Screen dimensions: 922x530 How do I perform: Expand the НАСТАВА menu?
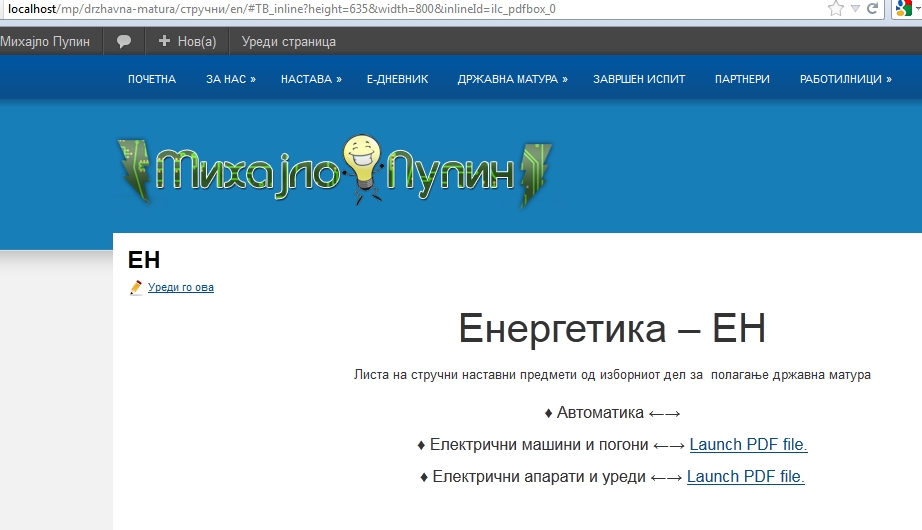(x=311, y=79)
